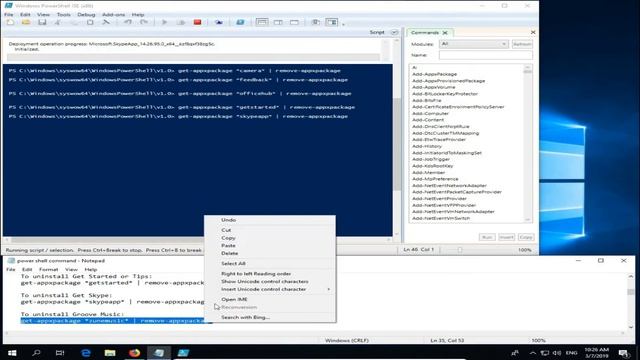The height and width of the screenshot is (360, 640).
Task: Select Add-JobTrigger in commands list
Action: tap(431, 159)
